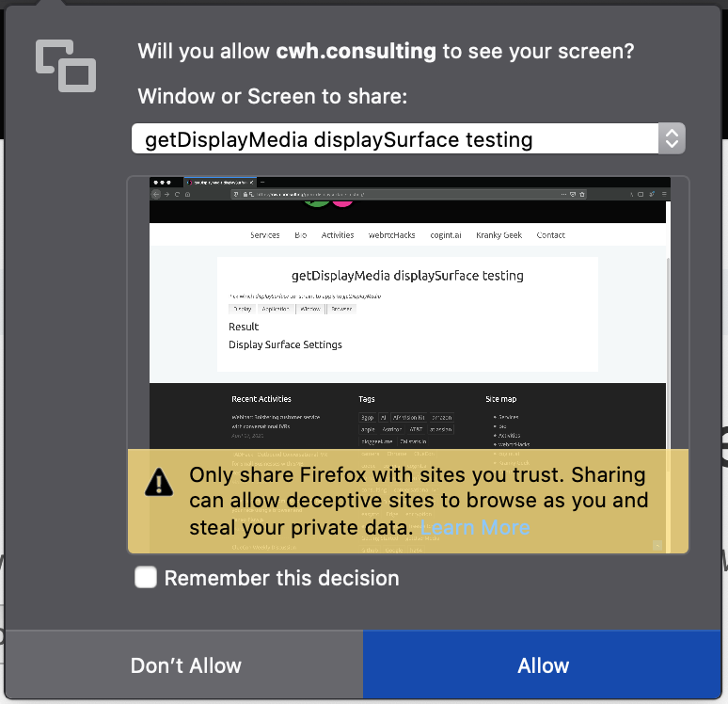This screenshot has width=728, height=704.
Task: Click the Display button in the preview page
Action: [x=242, y=309]
